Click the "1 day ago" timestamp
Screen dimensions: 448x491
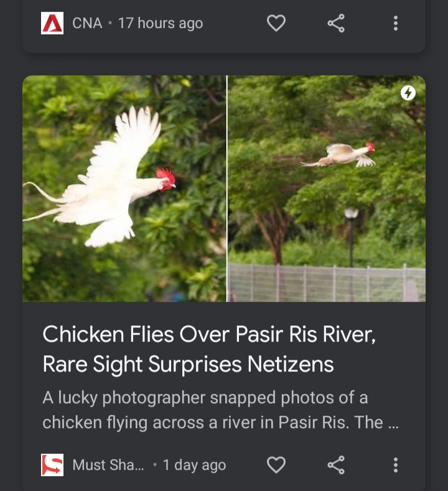click(194, 465)
